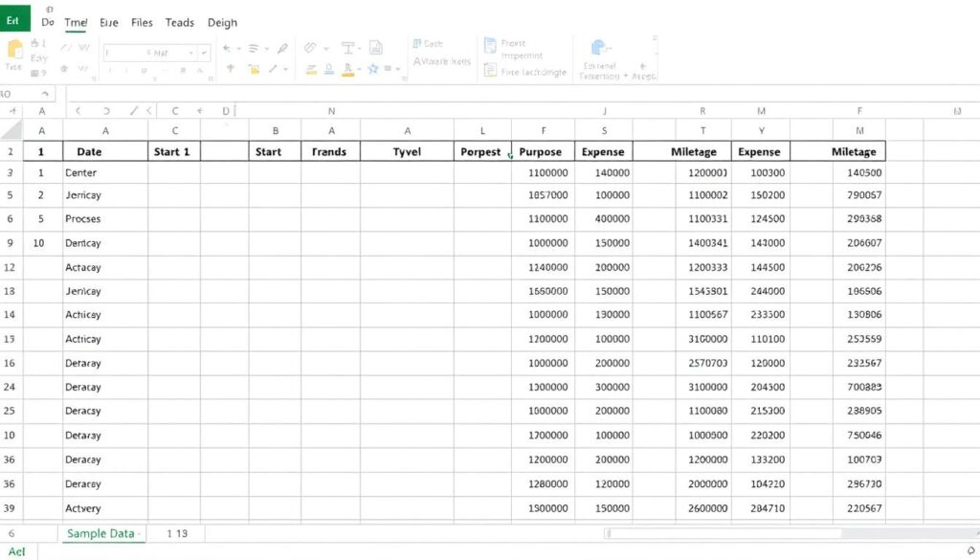Click the chain link icon
The height and width of the screenshot is (560, 980).
(x=310, y=48)
